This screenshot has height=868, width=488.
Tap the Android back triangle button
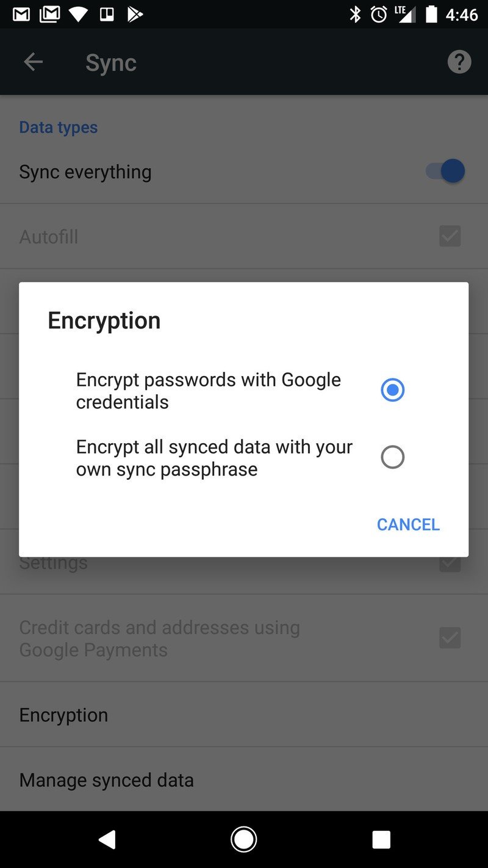click(x=107, y=840)
